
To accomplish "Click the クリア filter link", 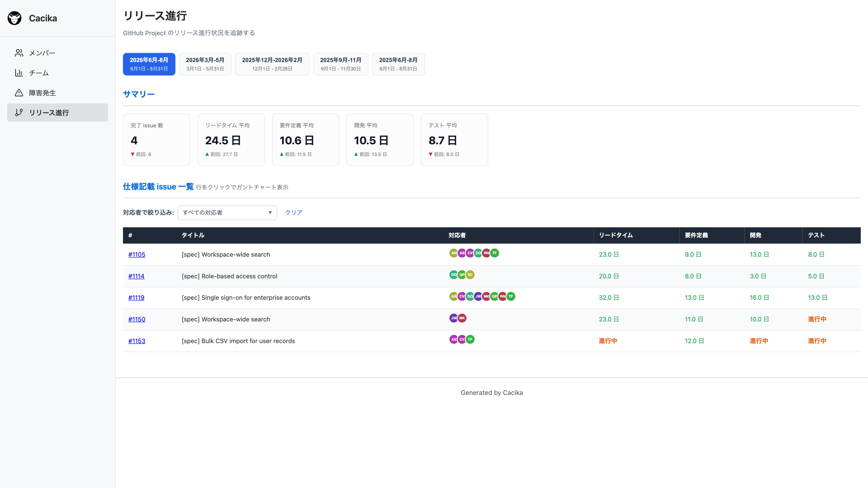I will point(294,212).
